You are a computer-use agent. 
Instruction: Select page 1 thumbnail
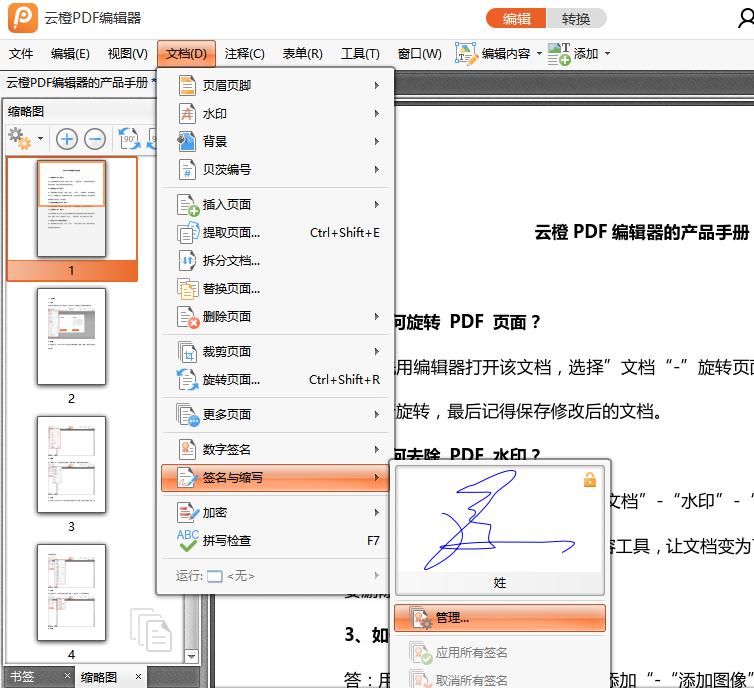click(x=72, y=209)
